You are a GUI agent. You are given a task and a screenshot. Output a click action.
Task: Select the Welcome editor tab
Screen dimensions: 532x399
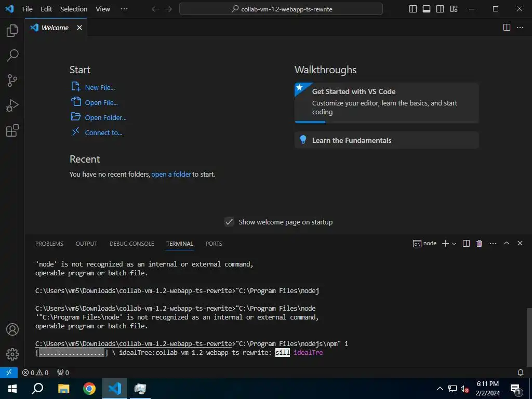[x=56, y=28]
